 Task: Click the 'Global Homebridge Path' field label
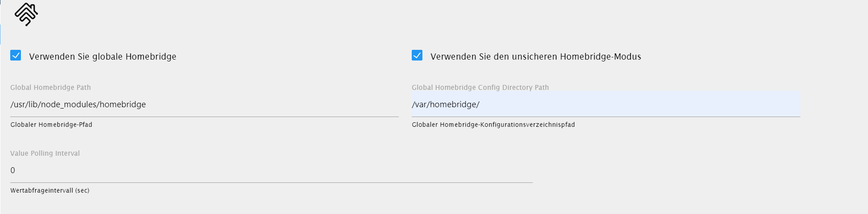point(51,88)
